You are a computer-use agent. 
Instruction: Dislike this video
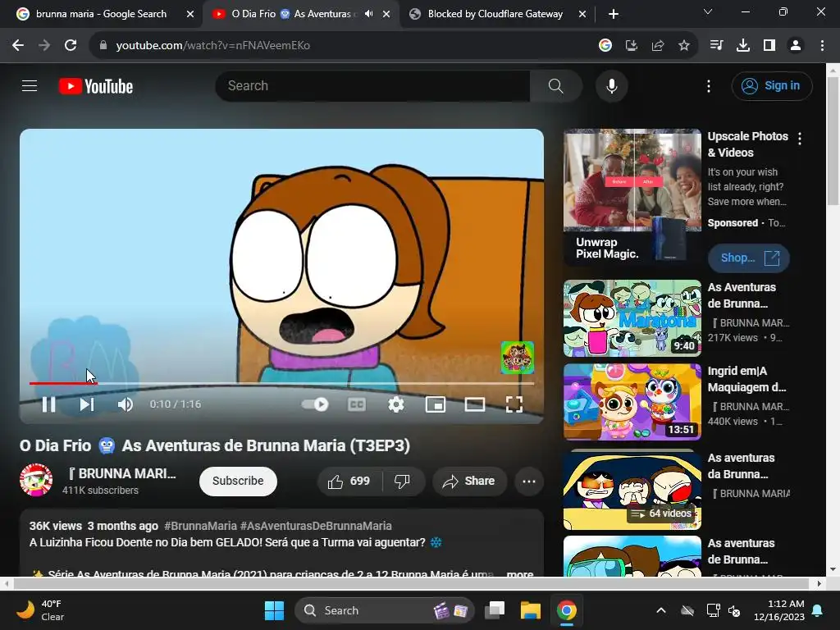pyautogui.click(x=403, y=481)
